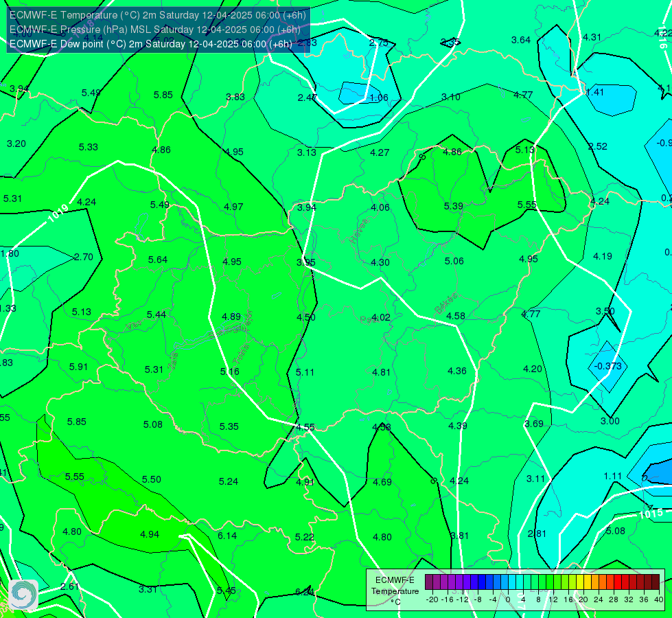Viewport: 672px width, 618px height.
Task: Click the -0.373 temperature value
Action: click(607, 366)
